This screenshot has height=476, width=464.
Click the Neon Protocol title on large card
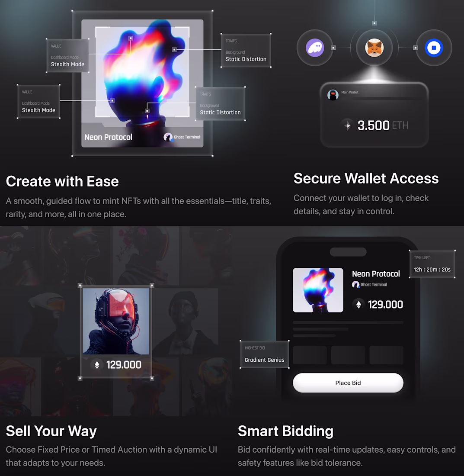(x=108, y=137)
